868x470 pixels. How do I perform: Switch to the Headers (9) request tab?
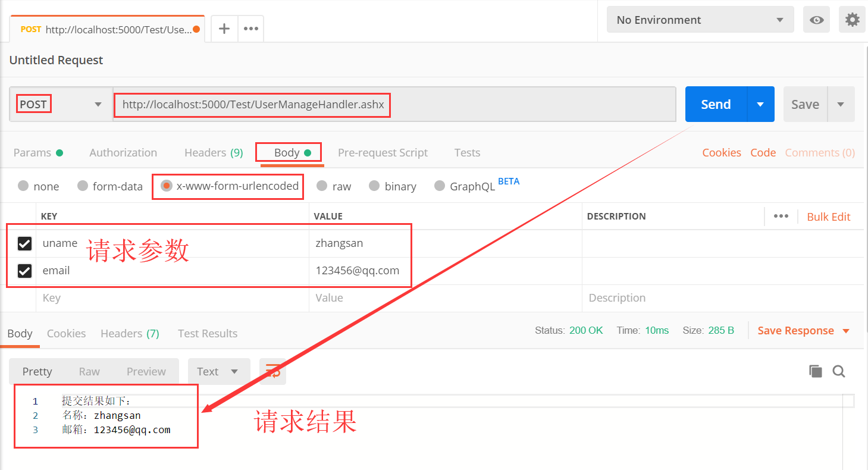pos(212,152)
